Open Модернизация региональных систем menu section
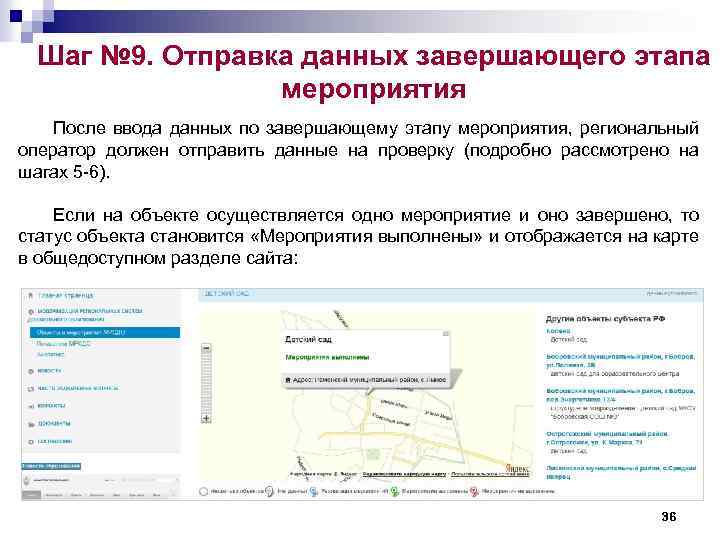720x540 pixels. (86, 315)
